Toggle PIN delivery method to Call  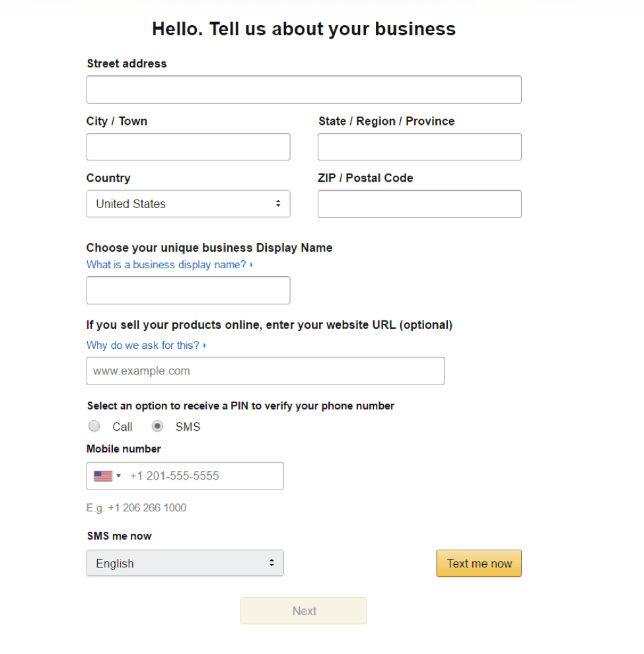(x=94, y=426)
